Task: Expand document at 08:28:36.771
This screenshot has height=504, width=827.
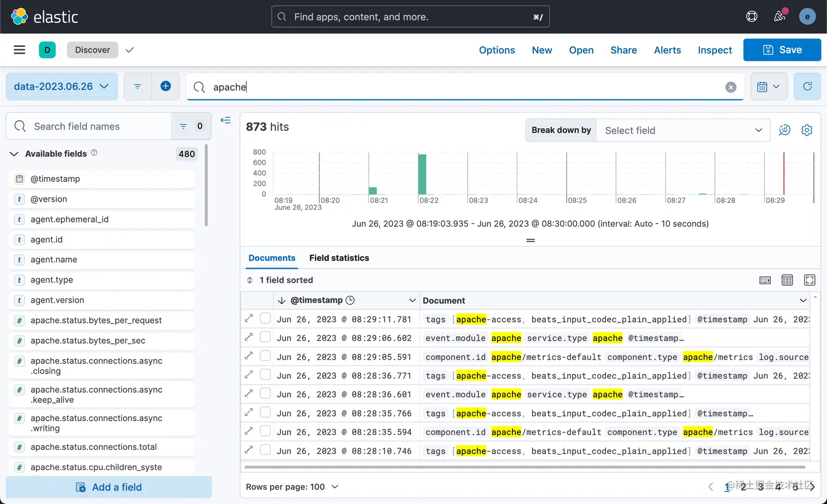Action: point(249,374)
